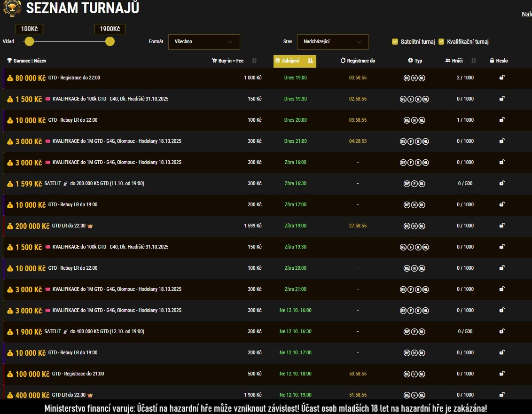
Task: Click the Garance | Název column header
Action: click(x=27, y=61)
